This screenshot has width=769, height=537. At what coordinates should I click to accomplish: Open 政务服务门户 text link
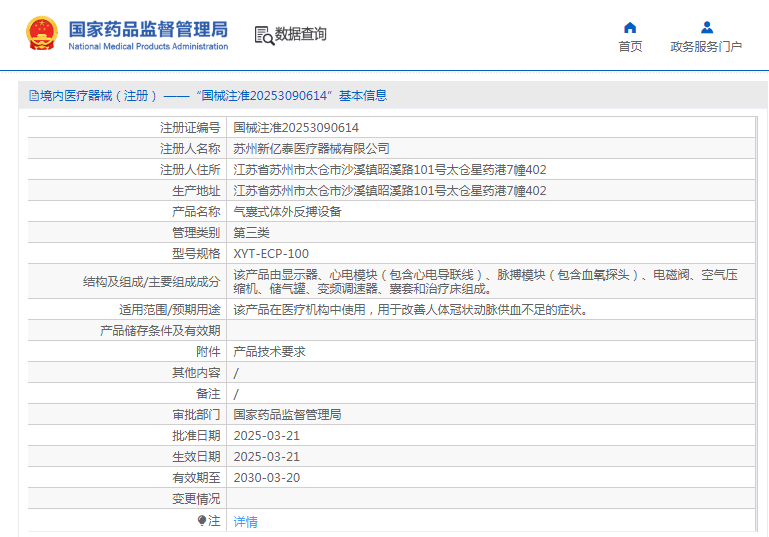[706, 47]
